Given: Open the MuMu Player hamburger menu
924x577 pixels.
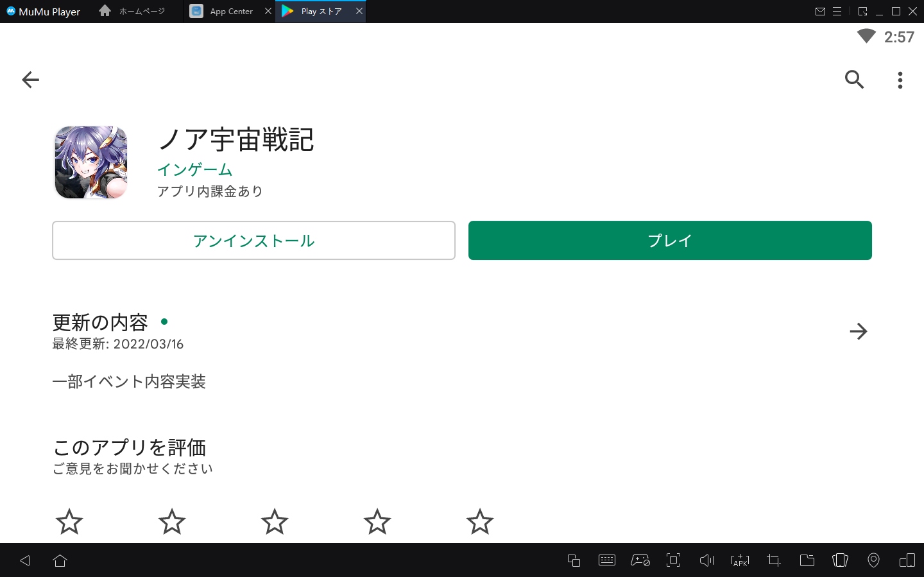Looking at the screenshot, I should click(837, 12).
